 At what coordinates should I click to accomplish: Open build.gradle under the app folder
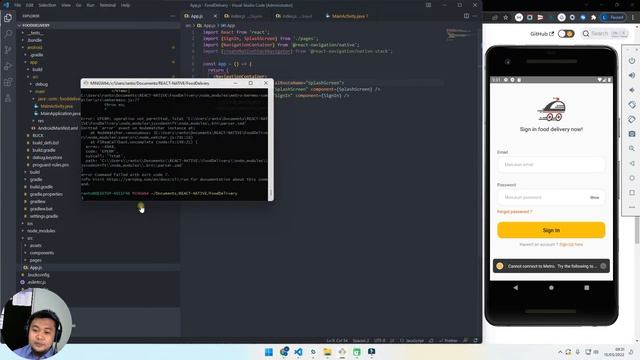point(44,150)
